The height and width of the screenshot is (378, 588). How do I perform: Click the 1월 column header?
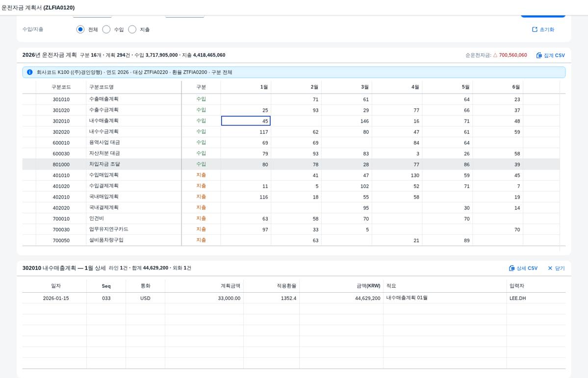(x=246, y=87)
